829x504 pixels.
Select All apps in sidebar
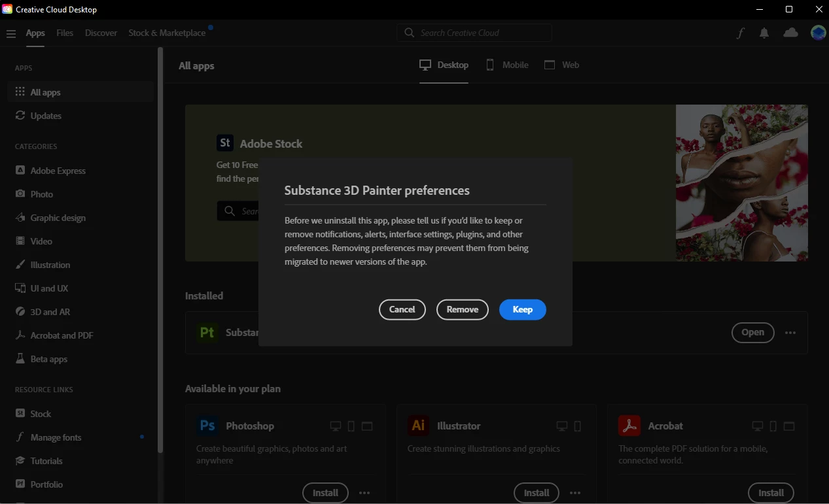click(x=80, y=92)
